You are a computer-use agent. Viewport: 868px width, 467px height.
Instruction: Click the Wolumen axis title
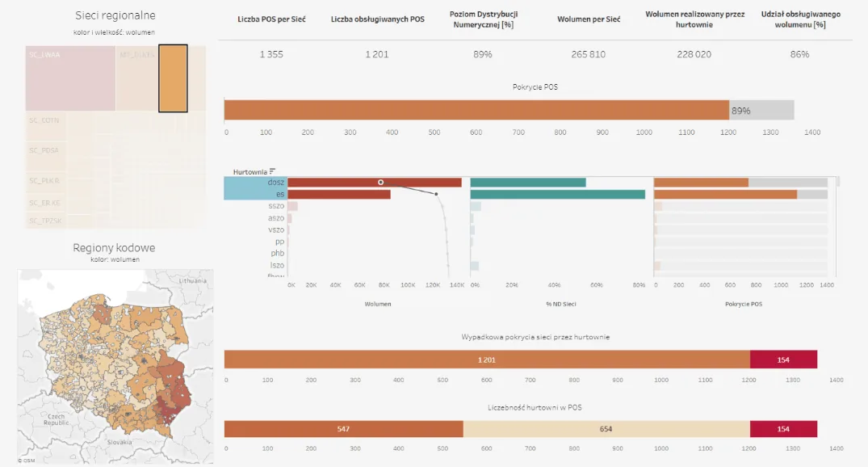[378, 304]
